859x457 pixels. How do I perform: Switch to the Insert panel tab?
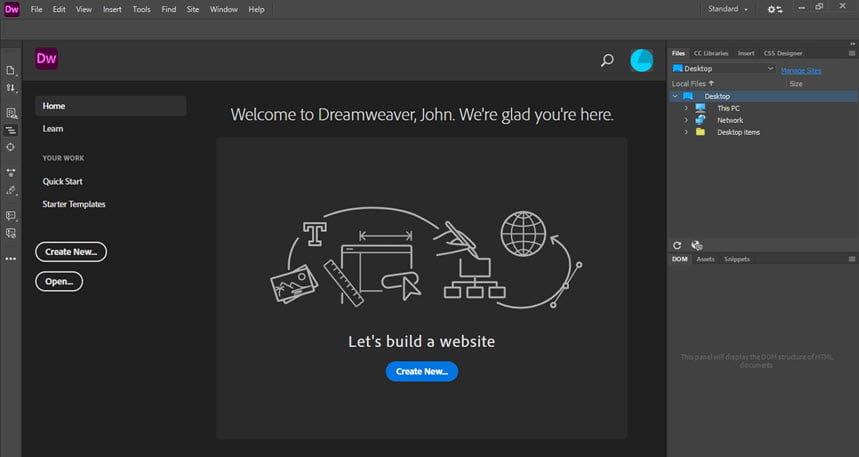coord(746,53)
